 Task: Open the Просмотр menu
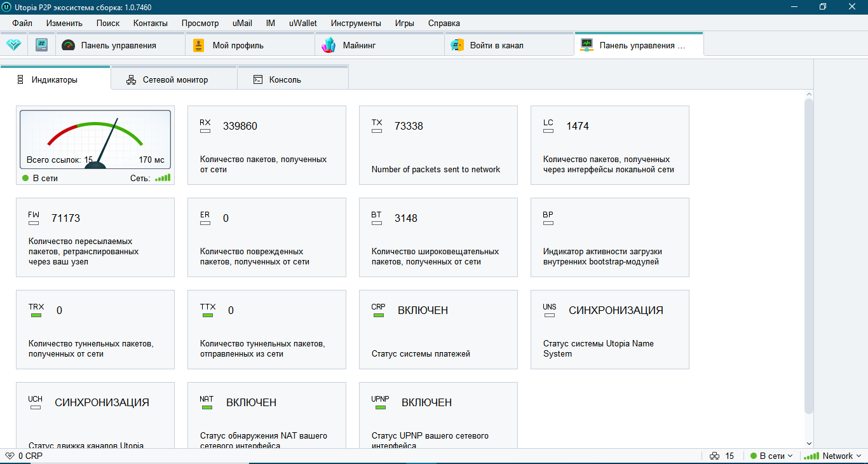point(200,23)
